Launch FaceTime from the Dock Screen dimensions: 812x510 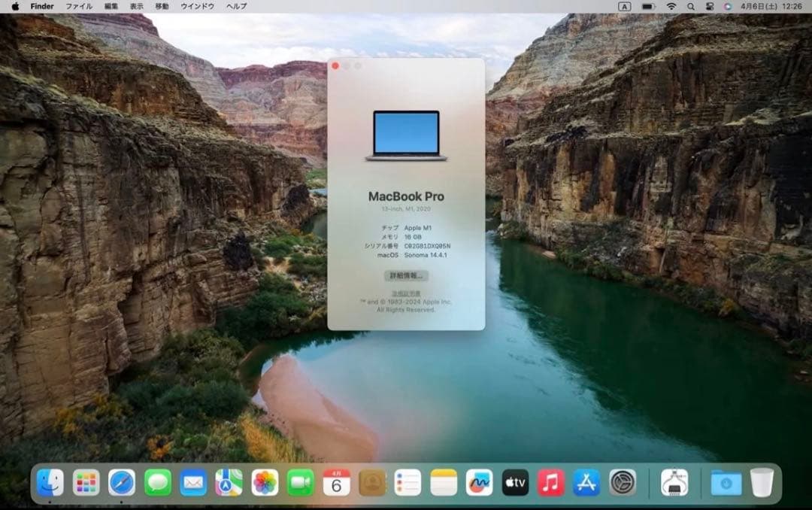(300, 482)
